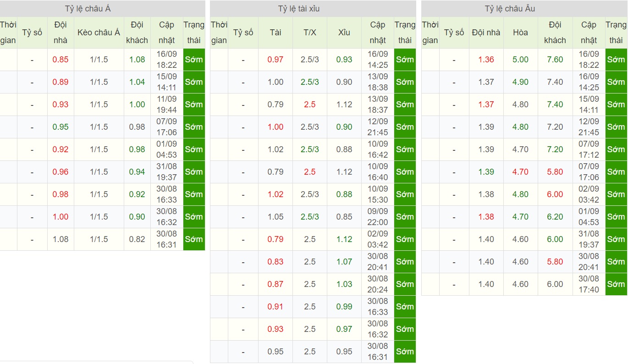The image size is (628, 364).
Task: Click away odds 1.08 in Asian 16/09 18:22 row
Action: click(137, 60)
